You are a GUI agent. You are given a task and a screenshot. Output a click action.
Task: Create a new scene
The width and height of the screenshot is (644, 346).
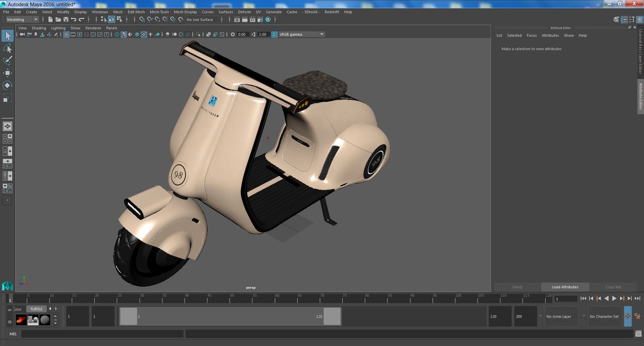pyautogui.click(x=50, y=19)
